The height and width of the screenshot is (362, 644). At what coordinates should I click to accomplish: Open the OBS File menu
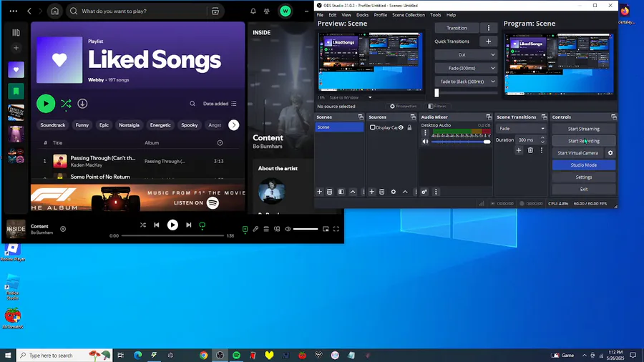[x=320, y=15]
